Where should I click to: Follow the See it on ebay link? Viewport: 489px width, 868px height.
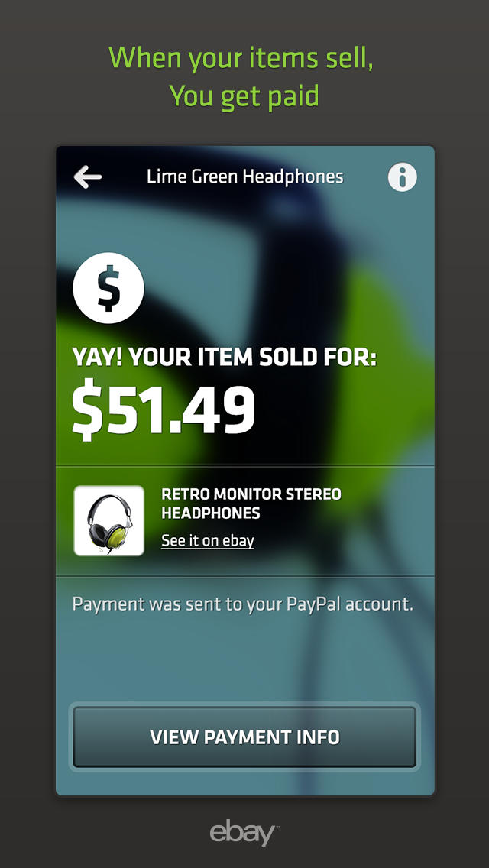click(208, 541)
